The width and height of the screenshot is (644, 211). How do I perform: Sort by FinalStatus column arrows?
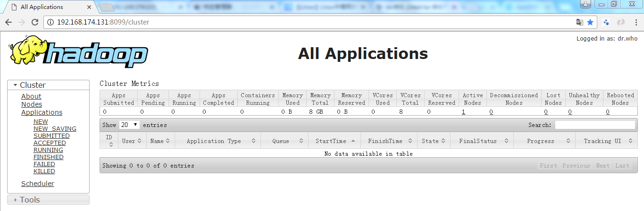pos(506,141)
